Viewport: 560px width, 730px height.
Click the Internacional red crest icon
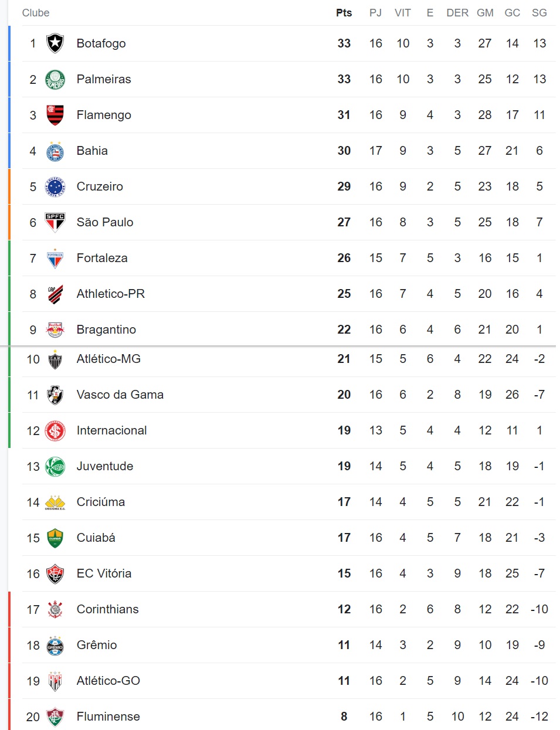pos(55,430)
